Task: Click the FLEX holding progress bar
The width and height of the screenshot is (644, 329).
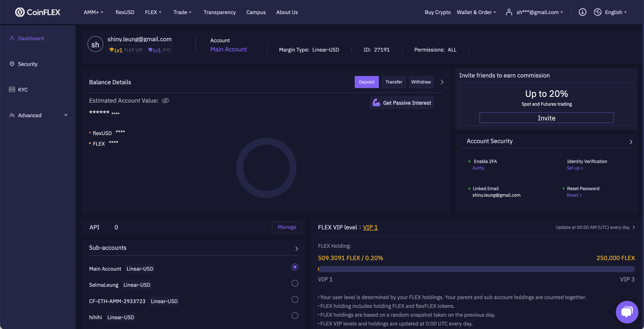Action: pos(476,269)
